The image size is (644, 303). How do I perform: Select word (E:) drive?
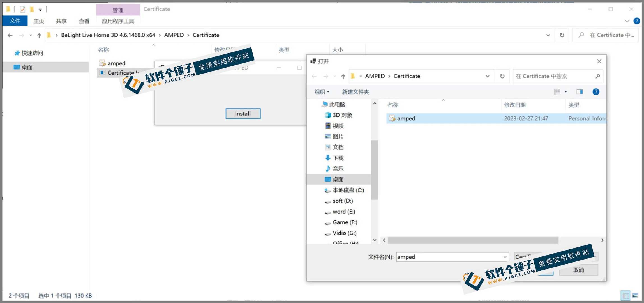pyautogui.click(x=340, y=212)
